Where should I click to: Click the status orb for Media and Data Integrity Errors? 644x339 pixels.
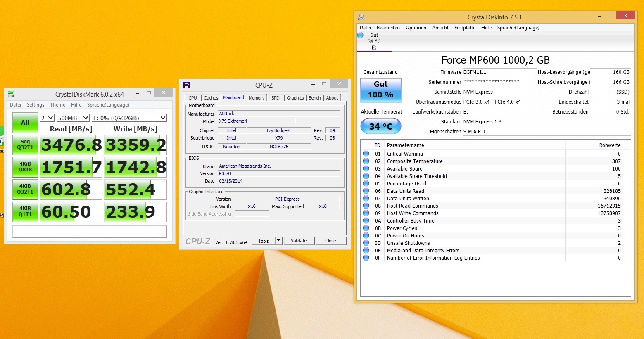point(366,250)
